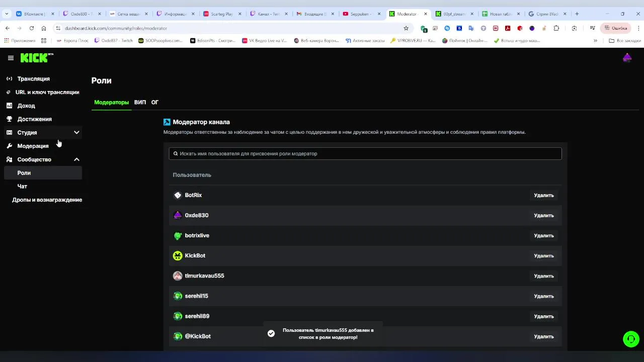The width and height of the screenshot is (644, 362).
Task: Click the Пользователь column header
Action: tap(192, 175)
